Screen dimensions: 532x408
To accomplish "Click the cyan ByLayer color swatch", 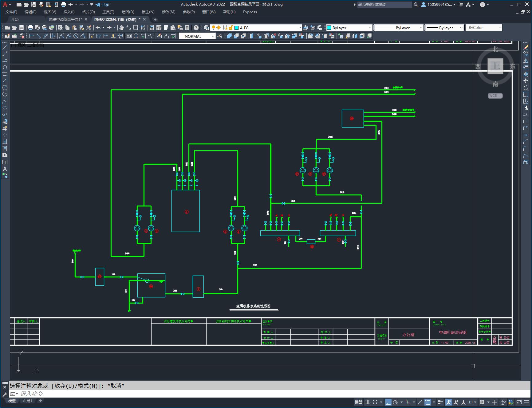I will [x=329, y=28].
